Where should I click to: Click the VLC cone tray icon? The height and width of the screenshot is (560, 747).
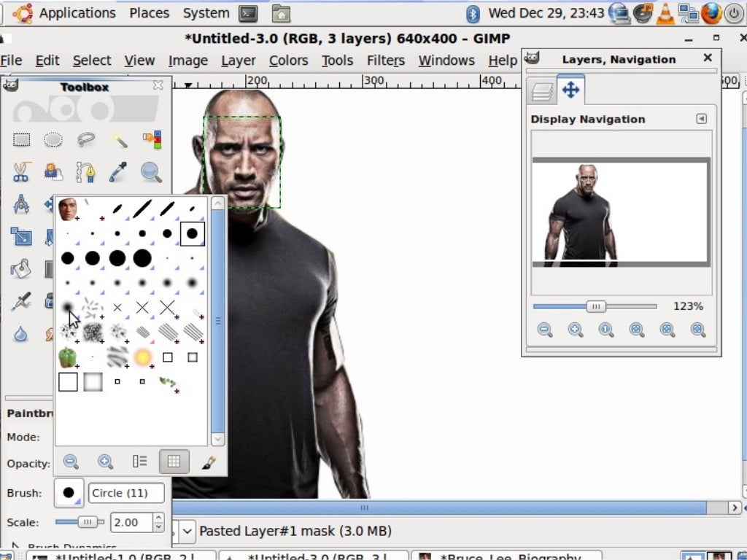click(x=665, y=14)
